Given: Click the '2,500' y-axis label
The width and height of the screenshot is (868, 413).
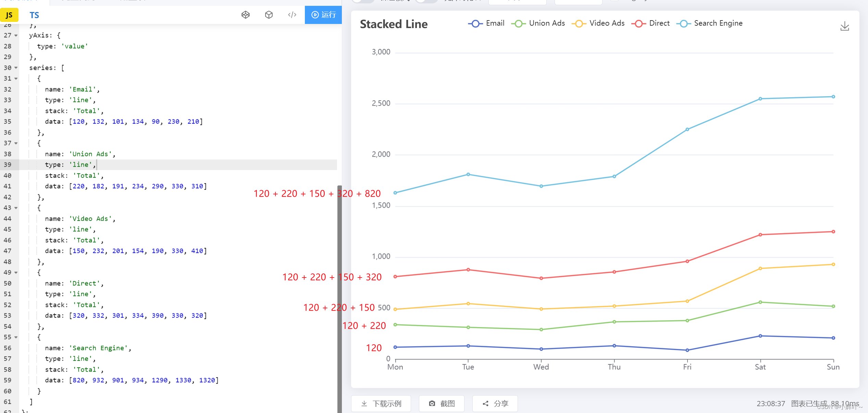Looking at the screenshot, I should pyautogui.click(x=381, y=103).
